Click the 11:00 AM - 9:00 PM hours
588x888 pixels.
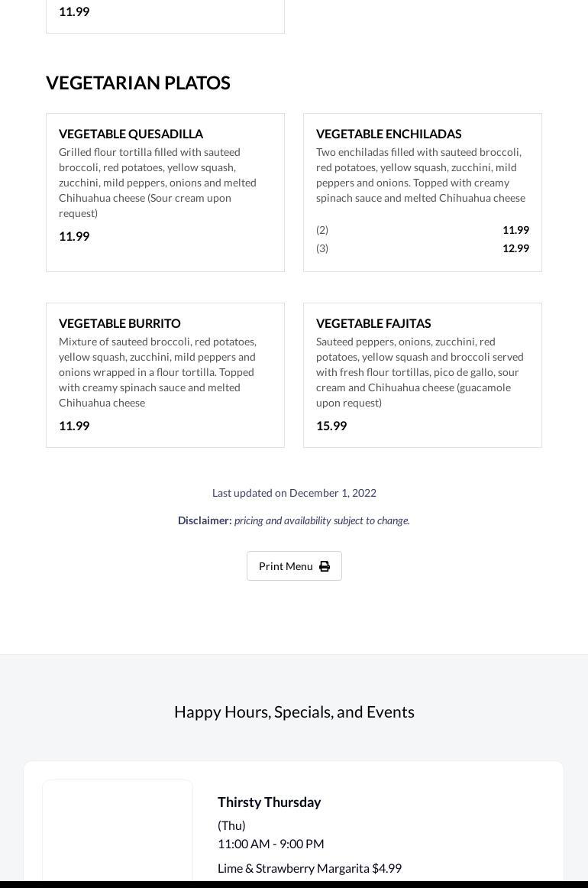270,844
